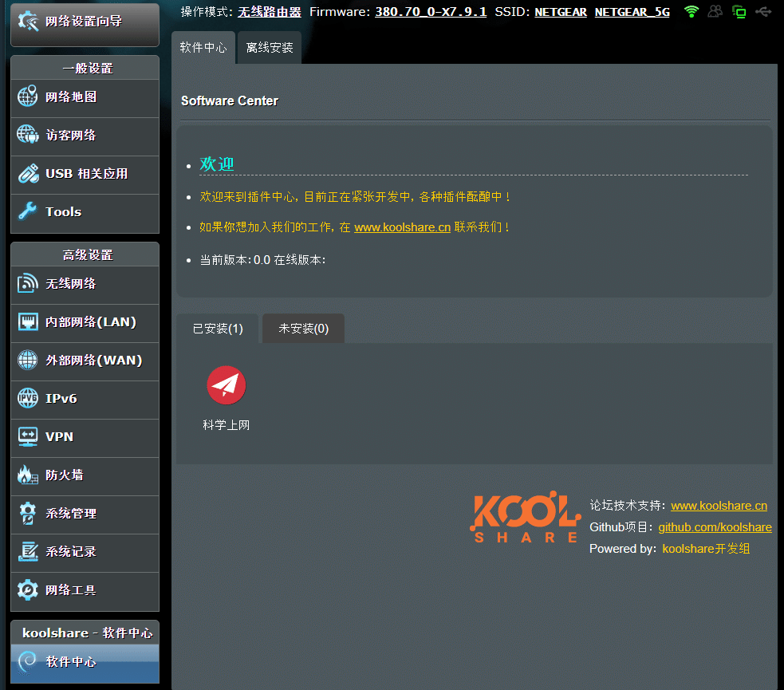Open USB 相关应用 menu item

85,175
